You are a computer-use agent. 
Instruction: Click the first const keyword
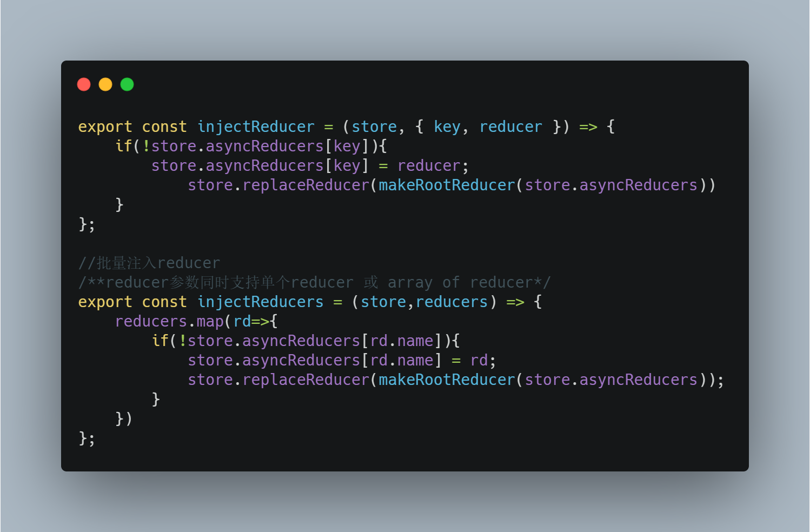pyautogui.click(x=164, y=127)
